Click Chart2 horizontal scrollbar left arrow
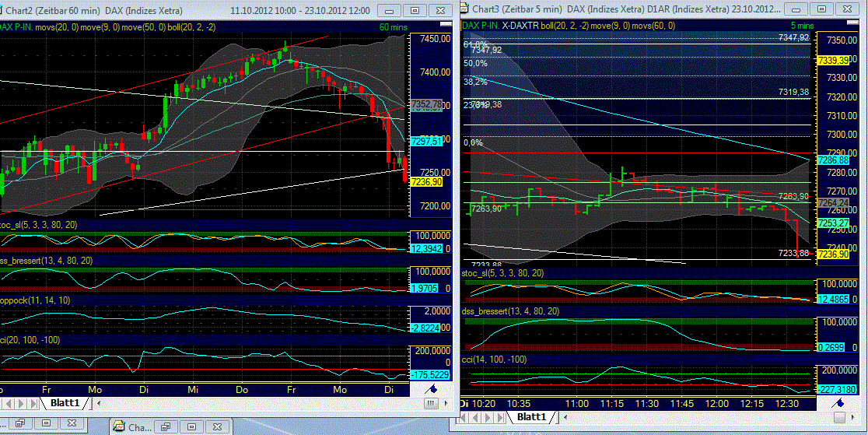 [x=99, y=403]
